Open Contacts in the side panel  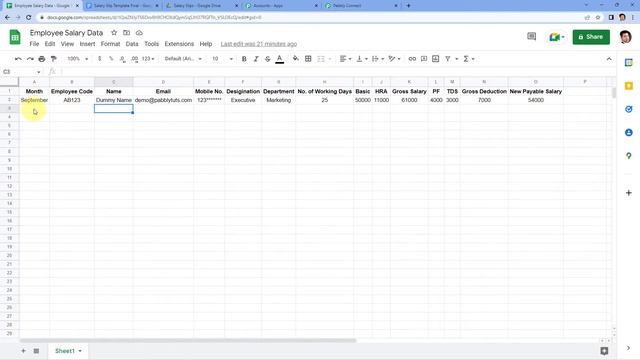(x=629, y=133)
